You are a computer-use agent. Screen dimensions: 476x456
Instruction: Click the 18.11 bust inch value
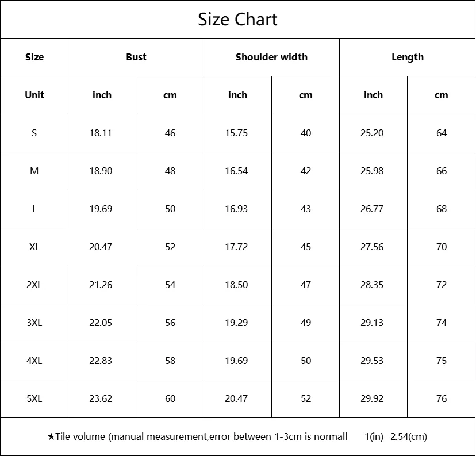coord(101,133)
